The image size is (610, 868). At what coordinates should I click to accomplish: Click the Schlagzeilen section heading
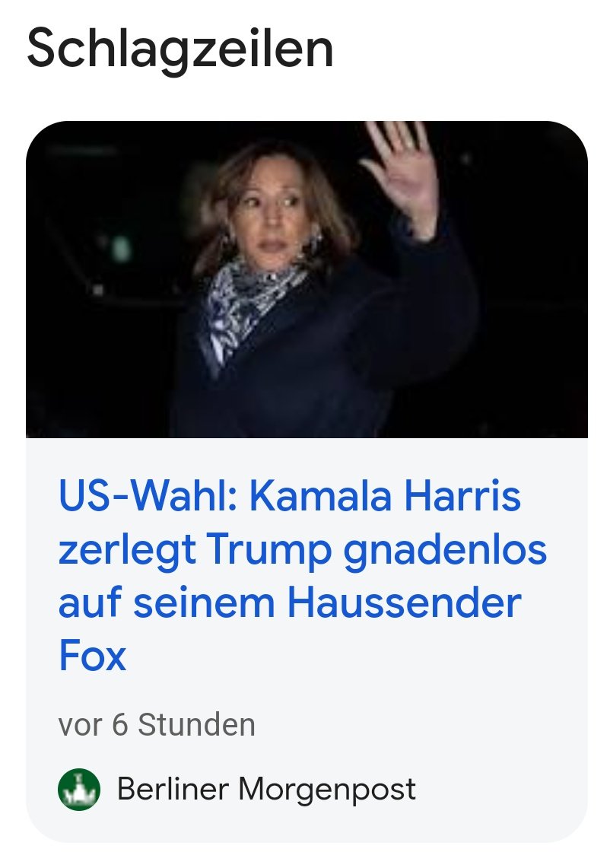tap(180, 49)
